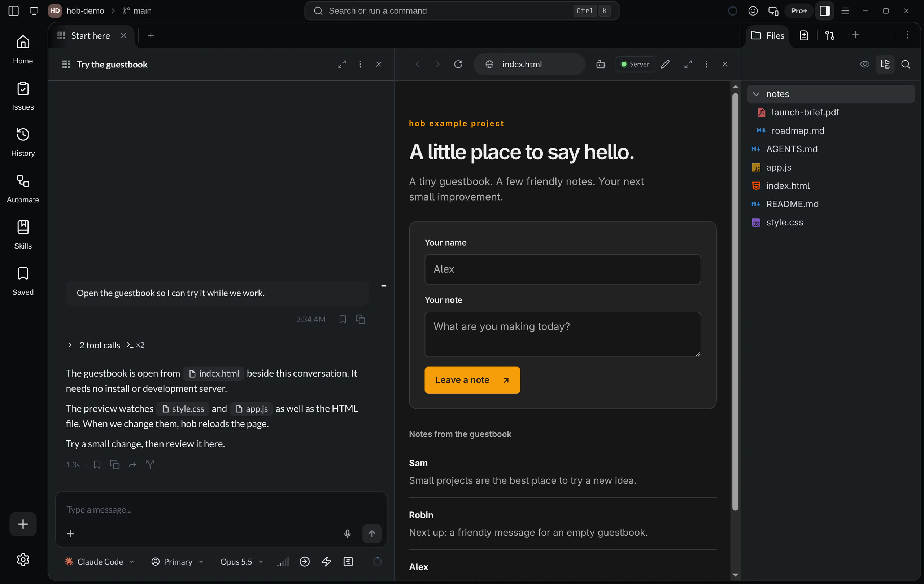This screenshot has height=584, width=924.
Task: Toggle hidden files eye icon
Action: coord(864,64)
